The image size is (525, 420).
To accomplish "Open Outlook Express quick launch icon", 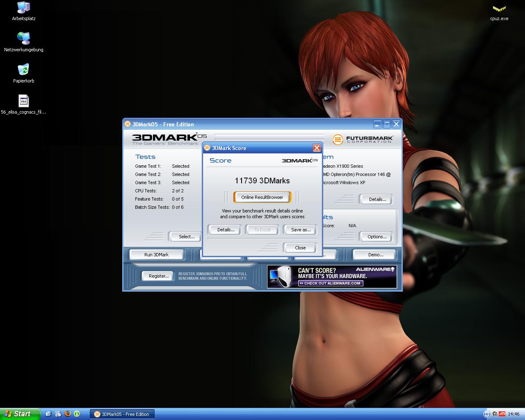I will [48, 414].
